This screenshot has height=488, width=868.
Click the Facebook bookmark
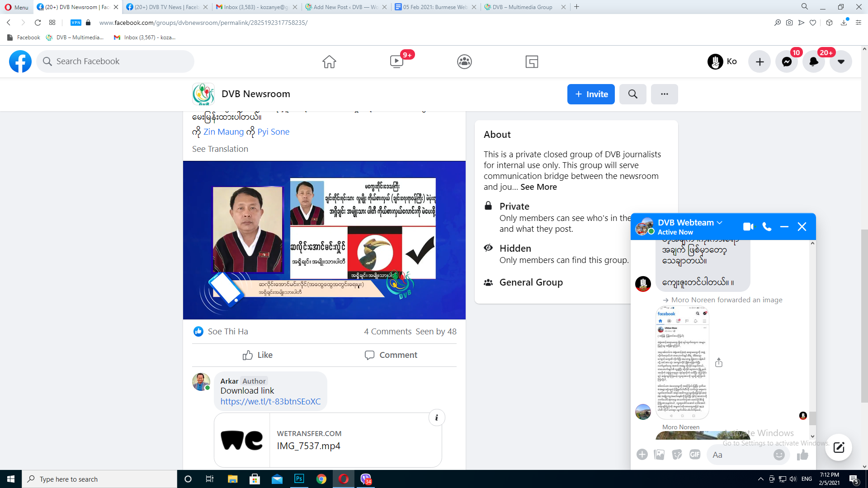tap(24, 38)
